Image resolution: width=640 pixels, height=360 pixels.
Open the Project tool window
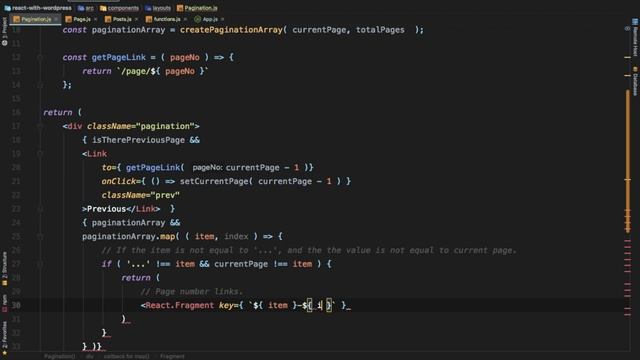[4, 32]
